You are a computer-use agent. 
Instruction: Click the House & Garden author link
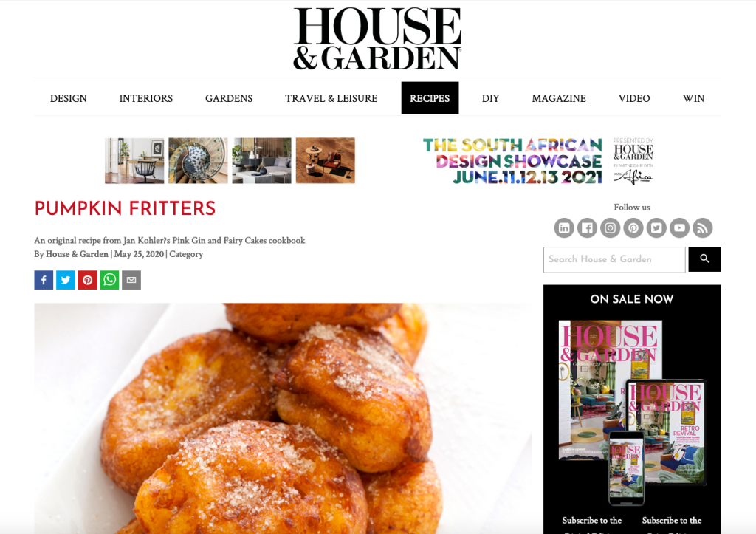click(x=77, y=254)
